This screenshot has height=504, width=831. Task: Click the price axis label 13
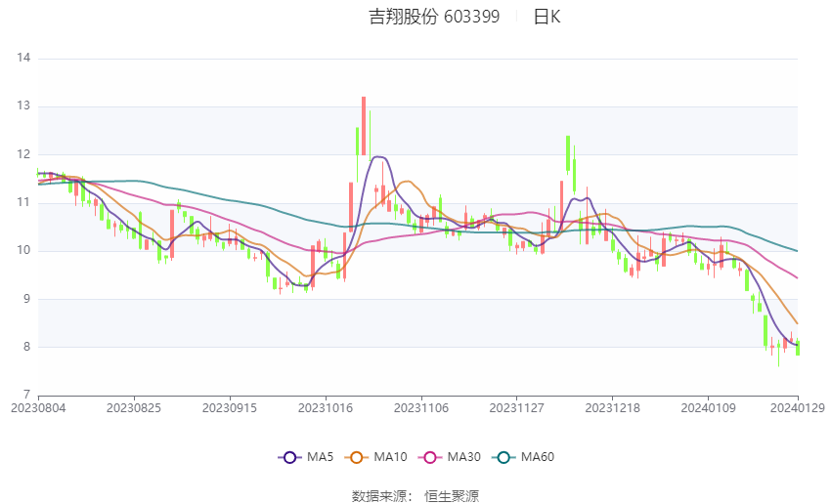23,105
